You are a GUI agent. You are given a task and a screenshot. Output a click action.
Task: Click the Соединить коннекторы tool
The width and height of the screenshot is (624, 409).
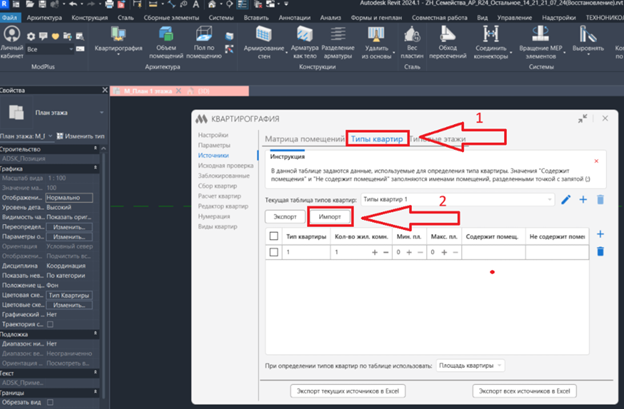(x=491, y=42)
